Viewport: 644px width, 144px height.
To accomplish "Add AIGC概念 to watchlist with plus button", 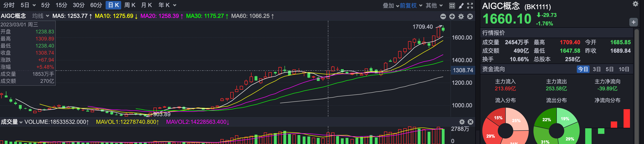I will tap(633, 22).
